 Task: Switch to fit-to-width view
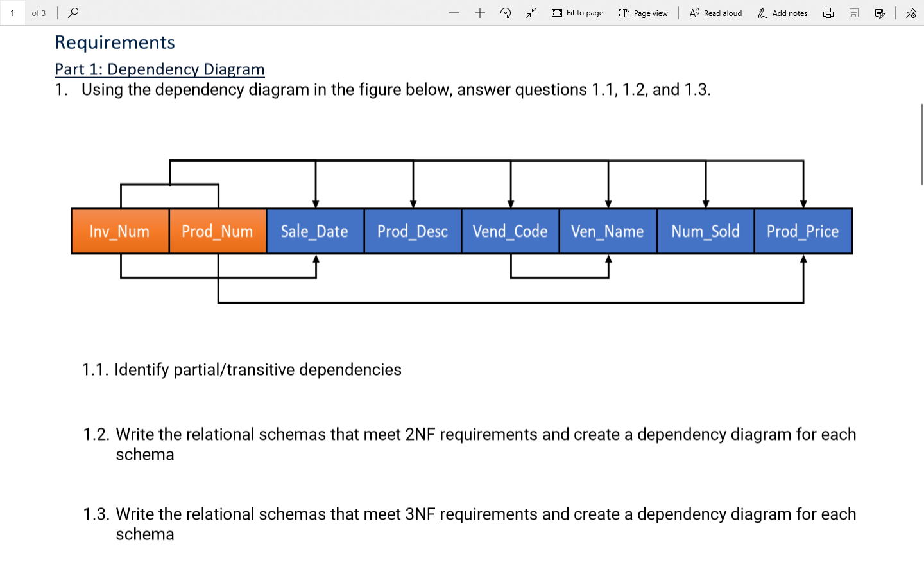(x=530, y=13)
